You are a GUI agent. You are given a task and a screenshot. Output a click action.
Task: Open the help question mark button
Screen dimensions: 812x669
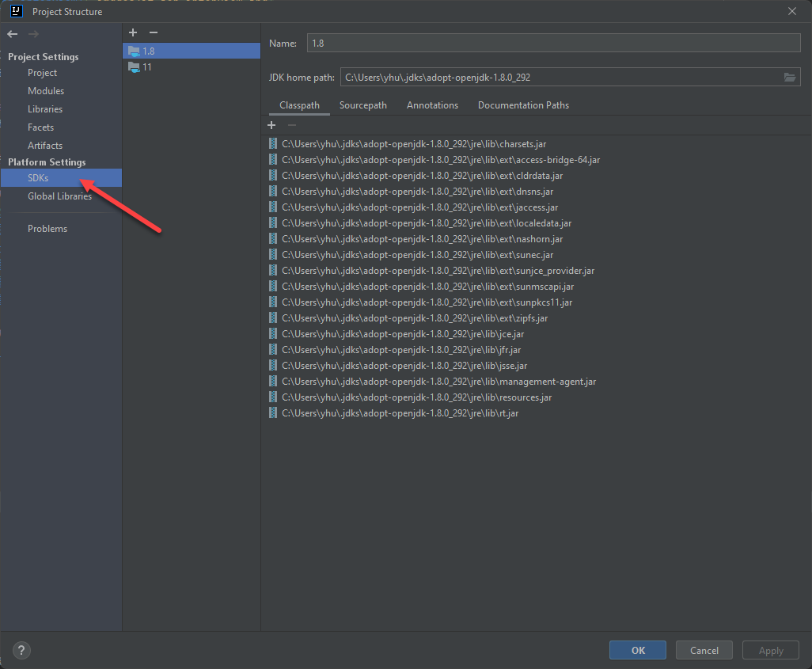pos(21,650)
